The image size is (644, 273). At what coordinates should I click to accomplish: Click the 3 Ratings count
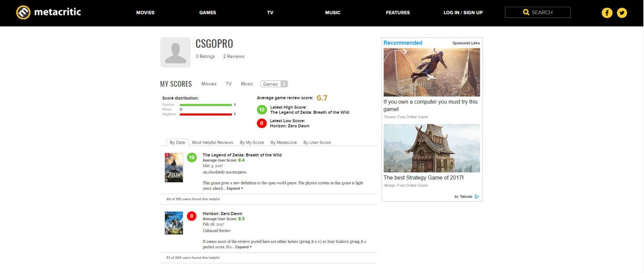[205, 56]
